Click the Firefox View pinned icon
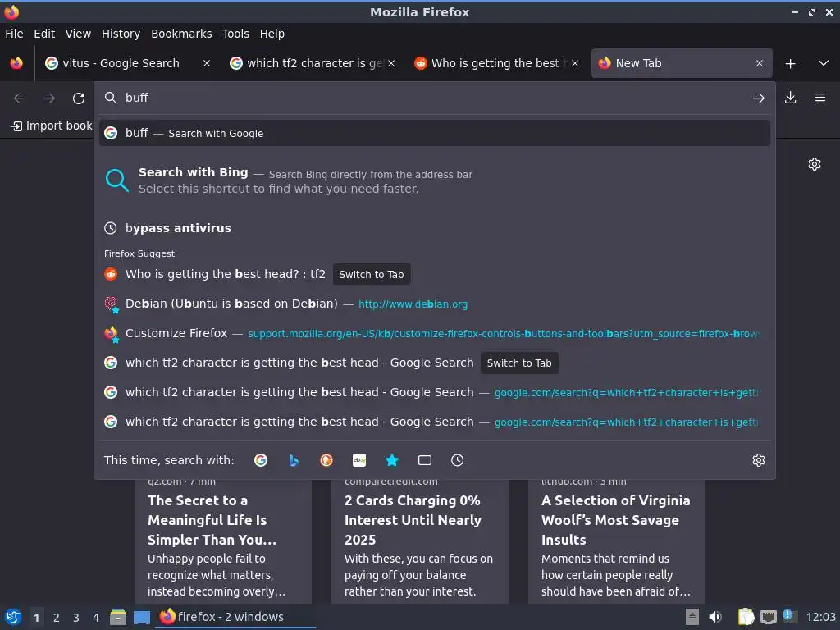The width and height of the screenshot is (840, 630). point(16,63)
